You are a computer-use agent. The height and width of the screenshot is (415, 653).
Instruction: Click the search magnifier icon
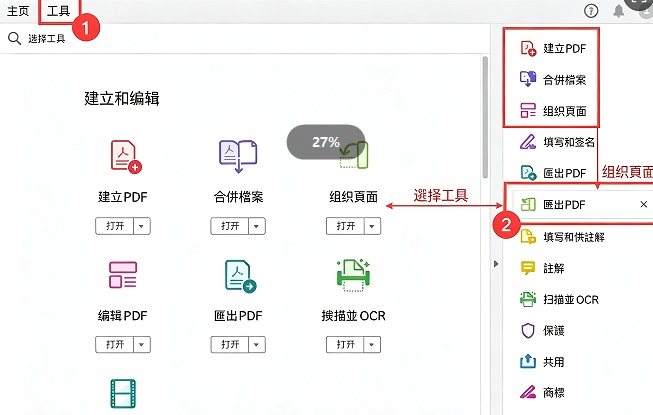pos(14,38)
